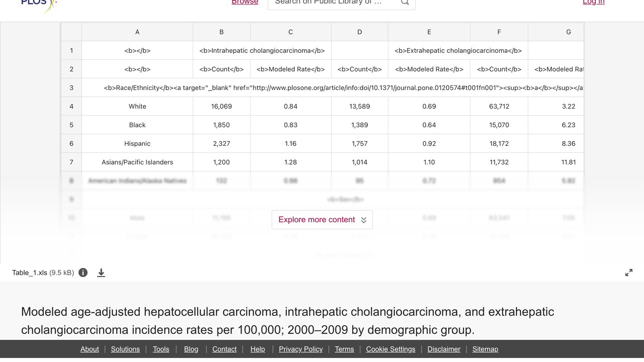
Task: Open Cookie Settings
Action: 391,349
